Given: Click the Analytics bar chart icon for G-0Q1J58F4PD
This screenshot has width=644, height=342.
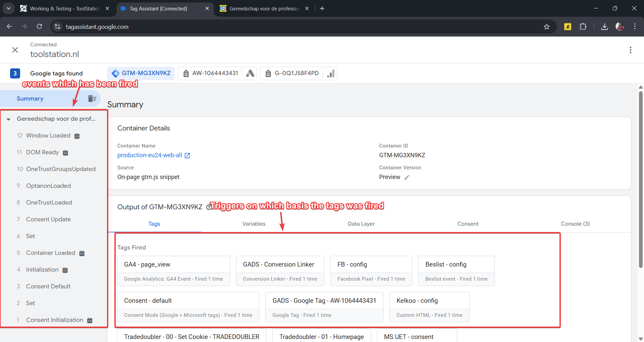Looking at the screenshot, I should (331, 73).
